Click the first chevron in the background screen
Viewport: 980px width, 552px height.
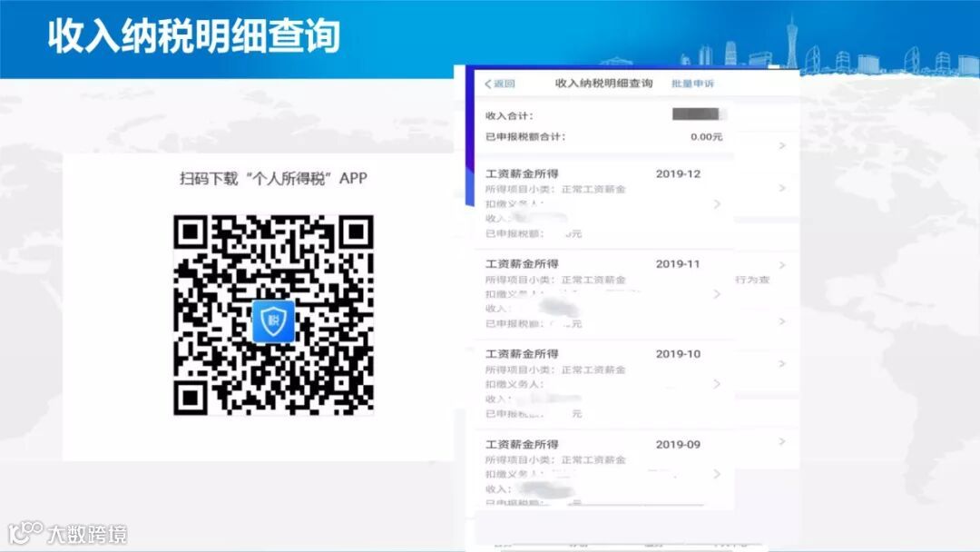point(782,145)
